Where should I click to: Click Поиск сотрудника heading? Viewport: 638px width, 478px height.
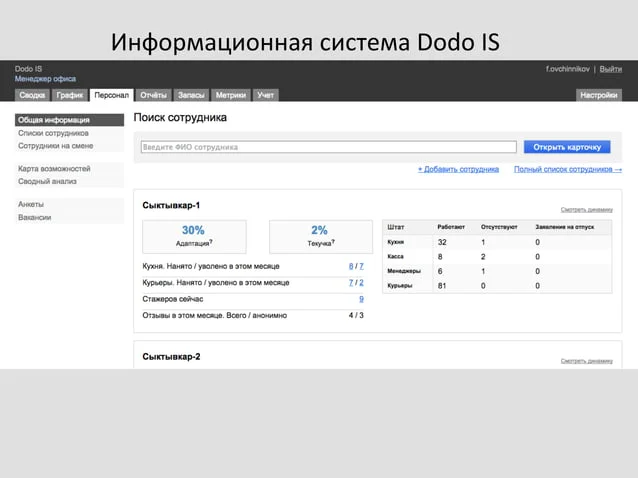180,118
